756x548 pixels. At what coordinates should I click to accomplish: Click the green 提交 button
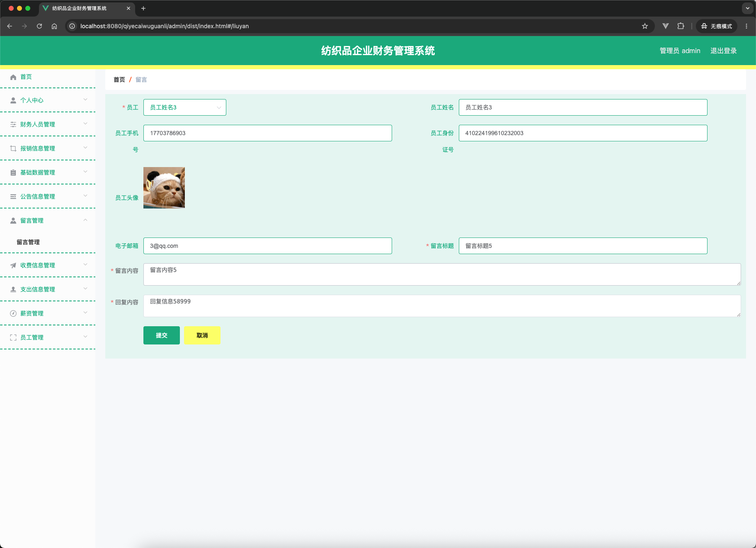162,335
